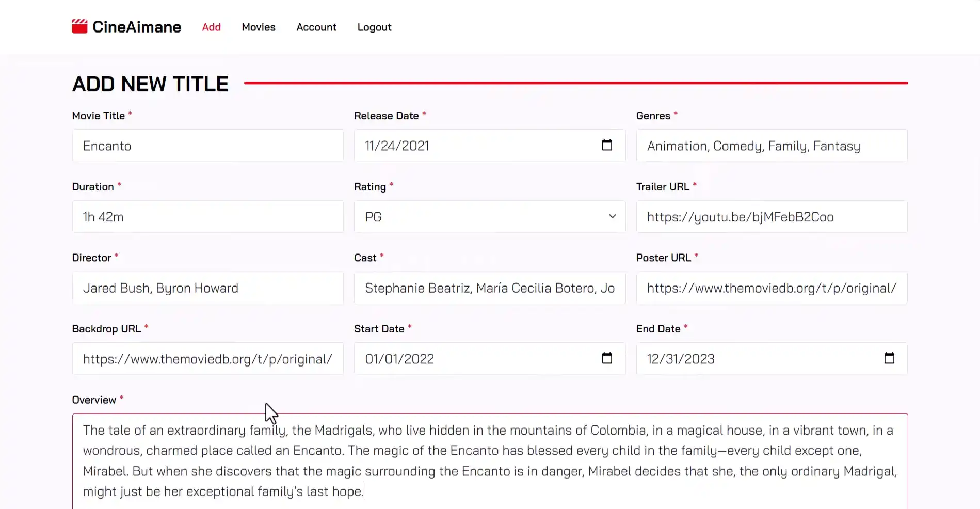Edit the Genres field with Animation, Comedy
The height and width of the screenshot is (509, 980).
pyautogui.click(x=772, y=146)
